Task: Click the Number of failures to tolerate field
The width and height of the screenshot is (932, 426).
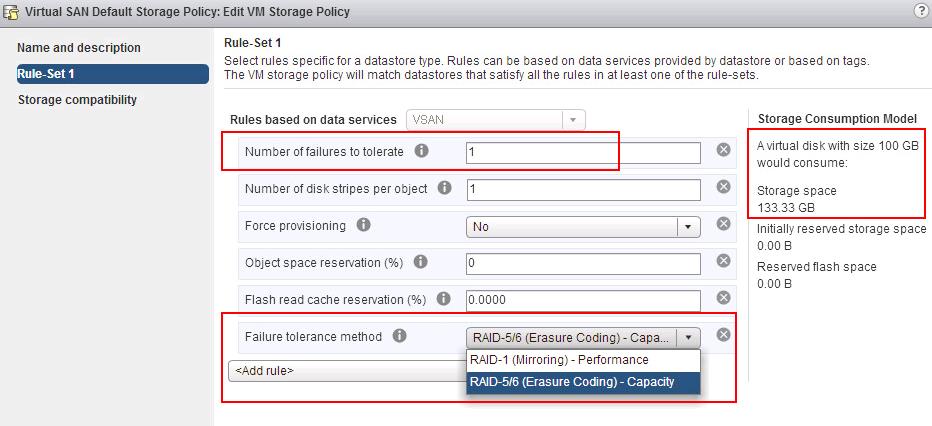Action: tap(583, 152)
